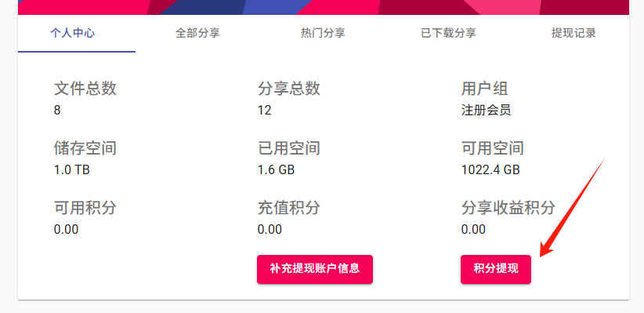Select the 可用积分 label

[85, 208]
